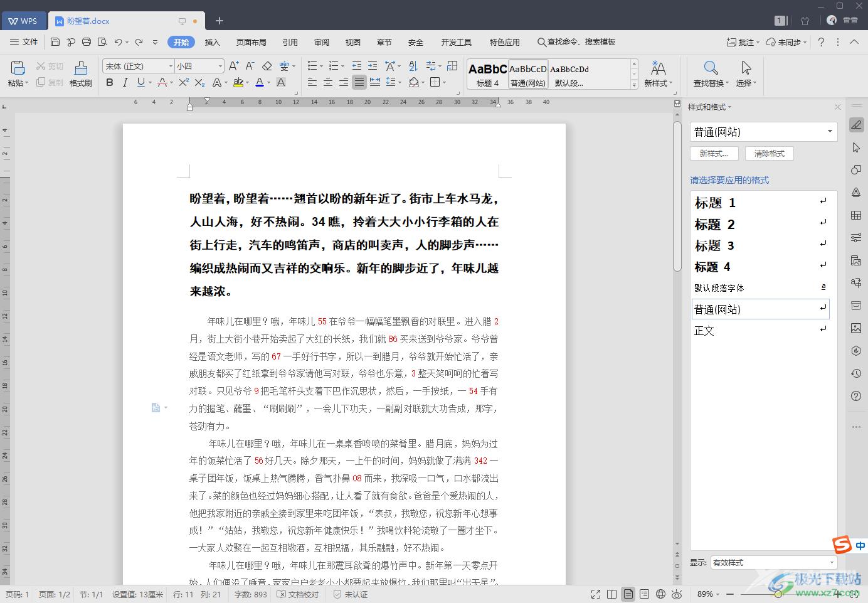Enable eye protection mode icon
Image resolution: width=868 pixels, height=603 pixels.
tap(677, 594)
